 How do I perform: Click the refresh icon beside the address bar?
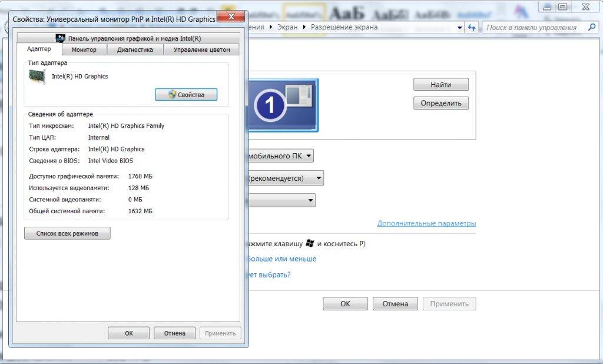[472, 28]
